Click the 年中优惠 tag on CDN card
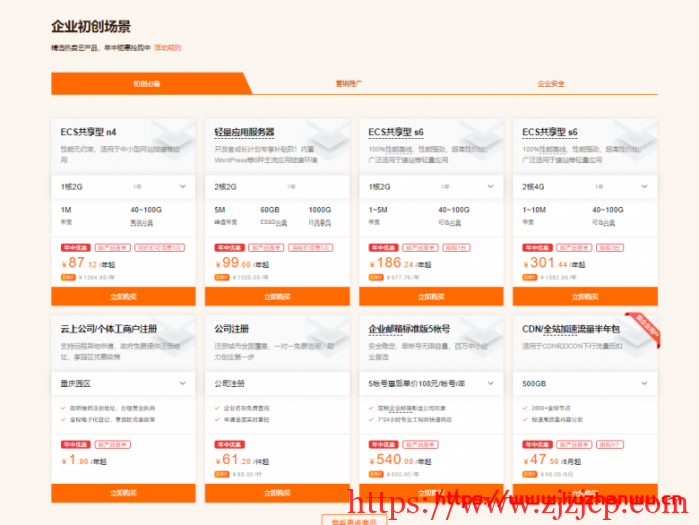The image size is (699, 525). 538,444
